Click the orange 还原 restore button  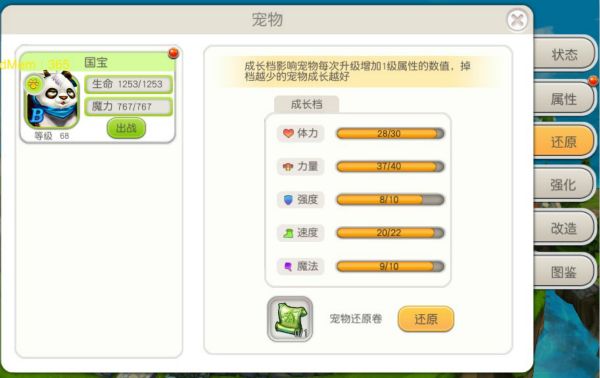tap(426, 319)
